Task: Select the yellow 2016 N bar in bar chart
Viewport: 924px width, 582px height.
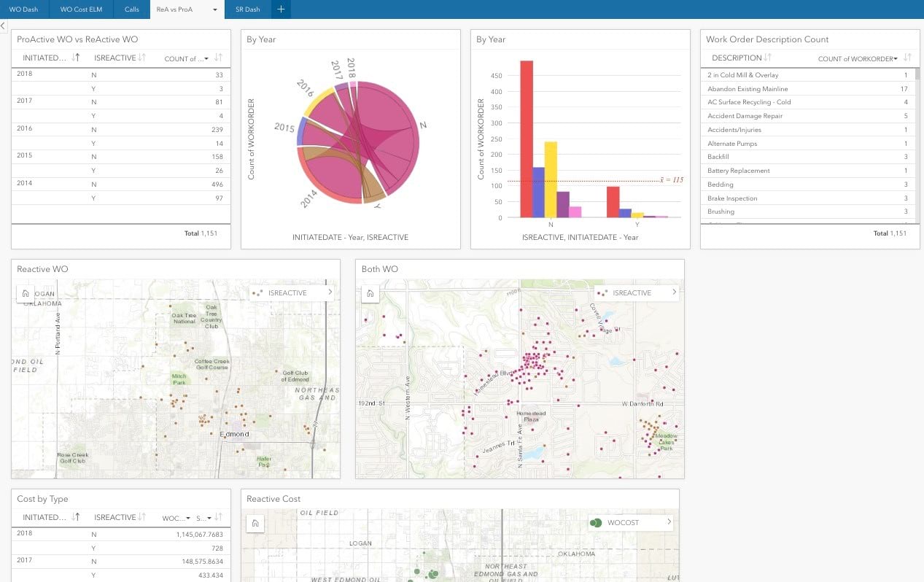Action: tap(551, 179)
